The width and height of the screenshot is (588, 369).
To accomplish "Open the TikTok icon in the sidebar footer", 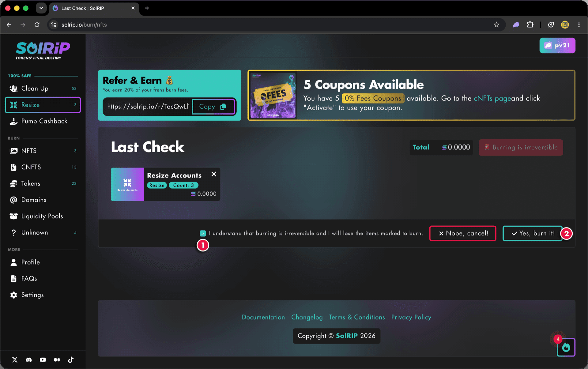I will (71, 360).
